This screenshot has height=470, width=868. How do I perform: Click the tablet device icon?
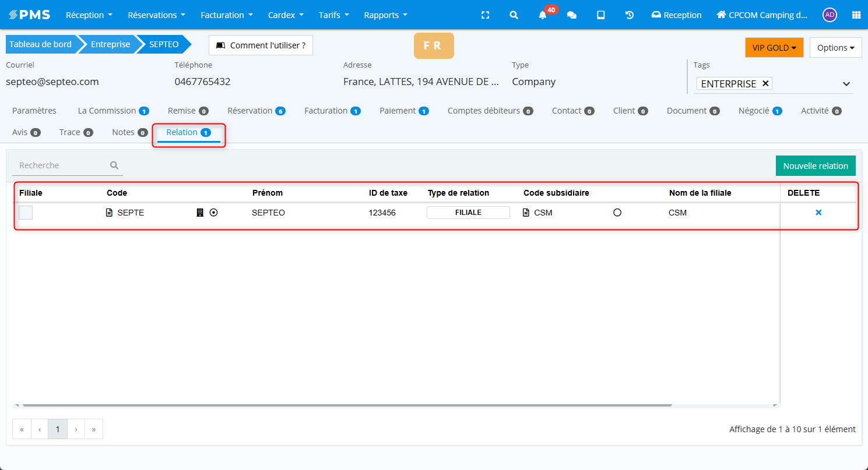(x=600, y=15)
